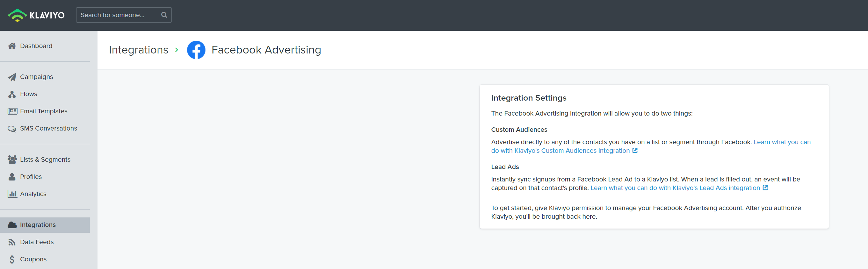The width and height of the screenshot is (868, 269).
Task: Go to Profiles
Action: click(31, 176)
